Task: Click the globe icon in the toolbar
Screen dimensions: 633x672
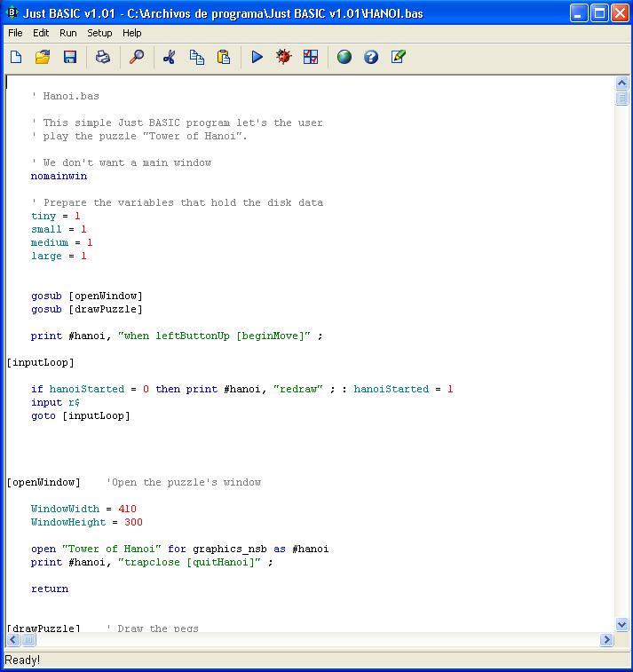Action: tap(344, 57)
